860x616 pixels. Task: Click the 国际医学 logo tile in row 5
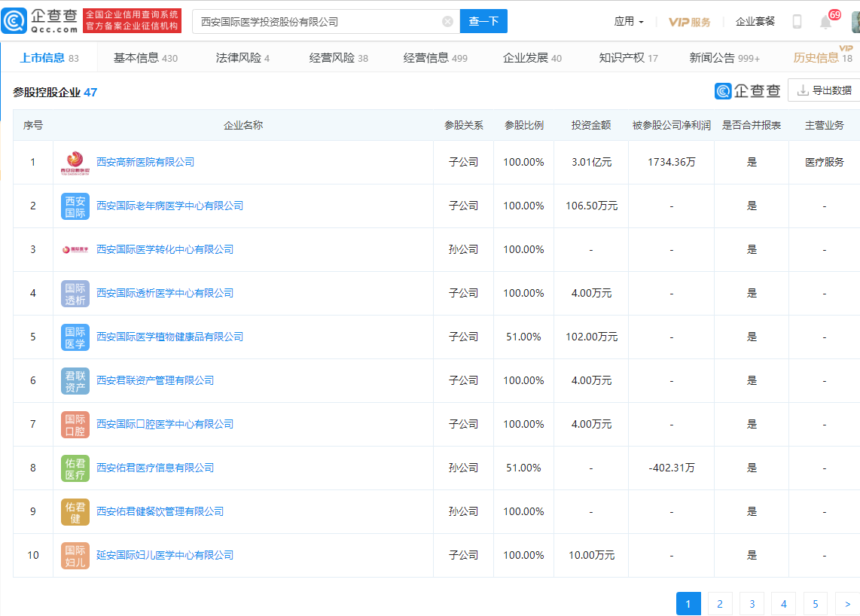(75, 337)
